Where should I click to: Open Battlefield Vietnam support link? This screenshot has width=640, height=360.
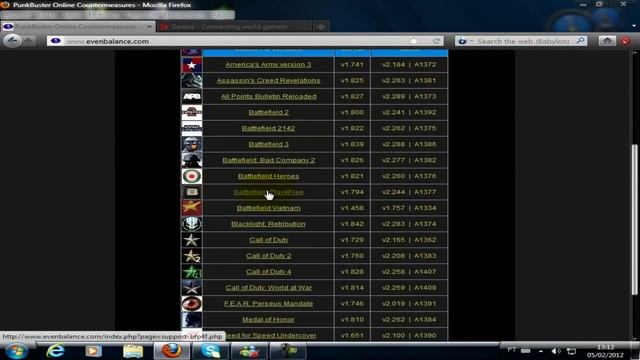(x=268, y=208)
